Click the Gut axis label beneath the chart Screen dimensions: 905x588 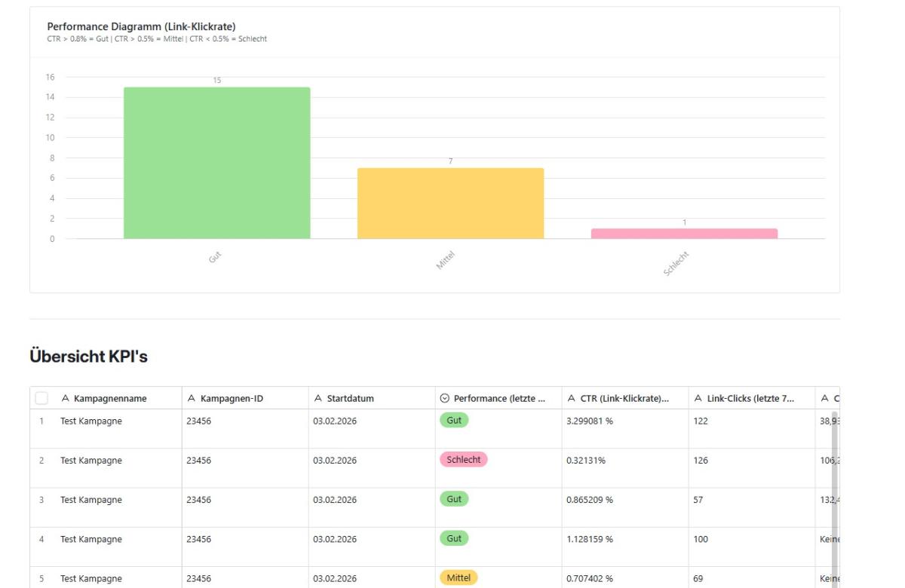215,258
